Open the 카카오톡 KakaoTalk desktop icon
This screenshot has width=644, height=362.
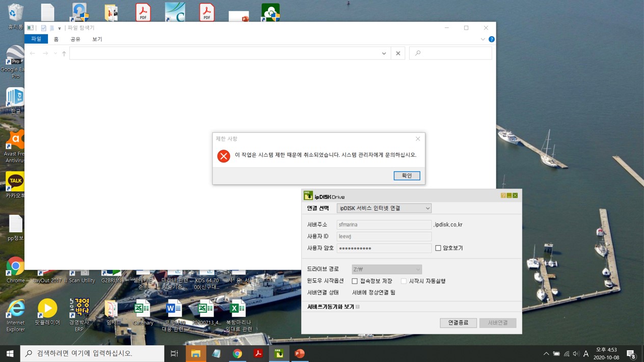pos(15,185)
